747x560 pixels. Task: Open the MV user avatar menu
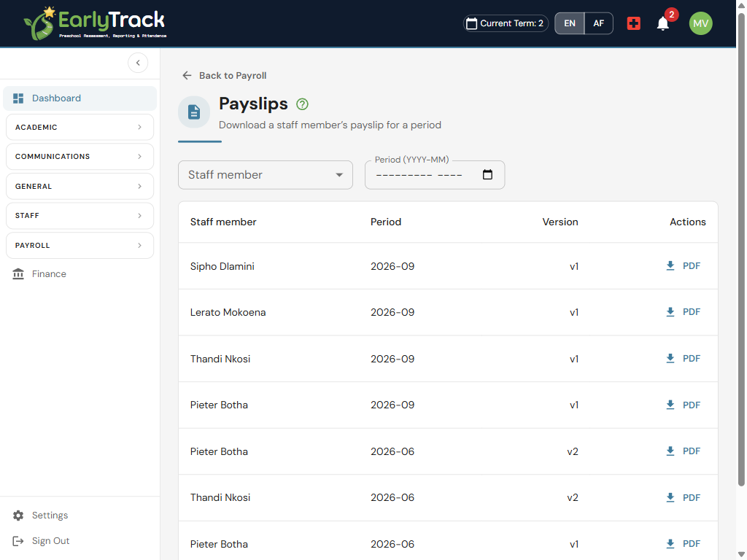(x=700, y=23)
